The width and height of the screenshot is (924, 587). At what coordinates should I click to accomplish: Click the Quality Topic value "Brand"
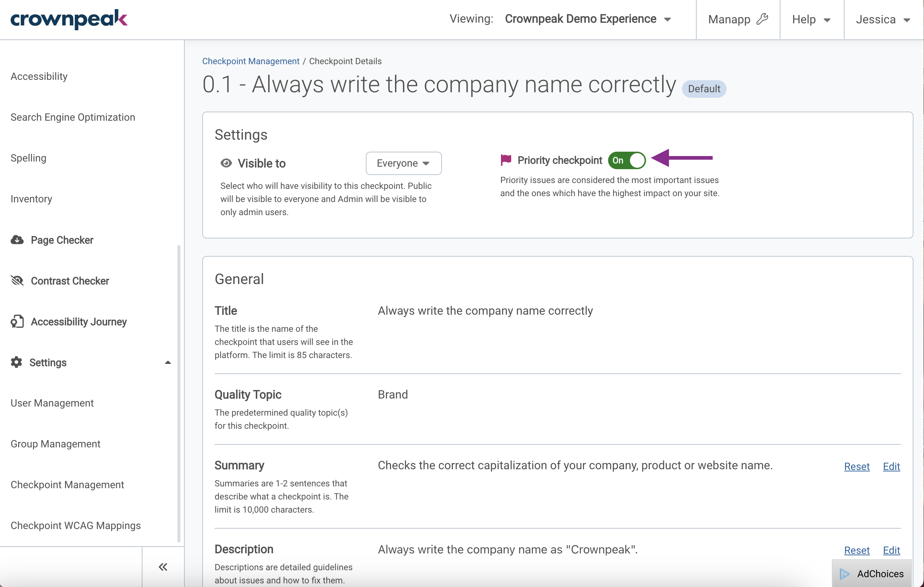click(x=392, y=394)
